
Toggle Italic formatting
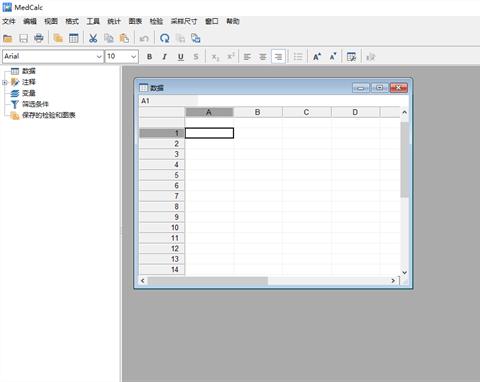pyautogui.click(x=165, y=57)
